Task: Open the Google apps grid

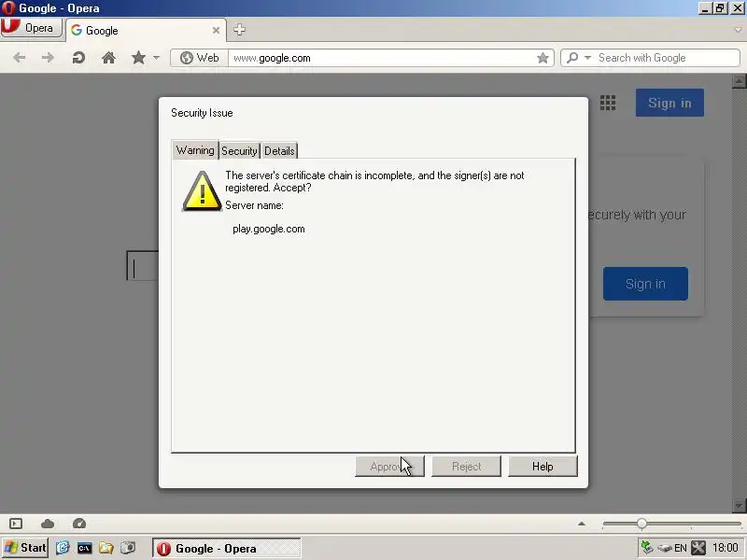Action: 608,103
